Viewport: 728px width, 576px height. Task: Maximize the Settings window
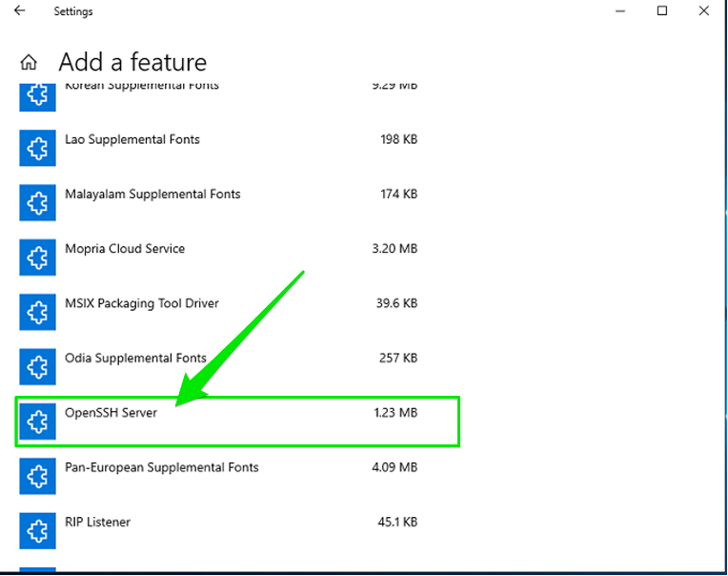(x=662, y=10)
